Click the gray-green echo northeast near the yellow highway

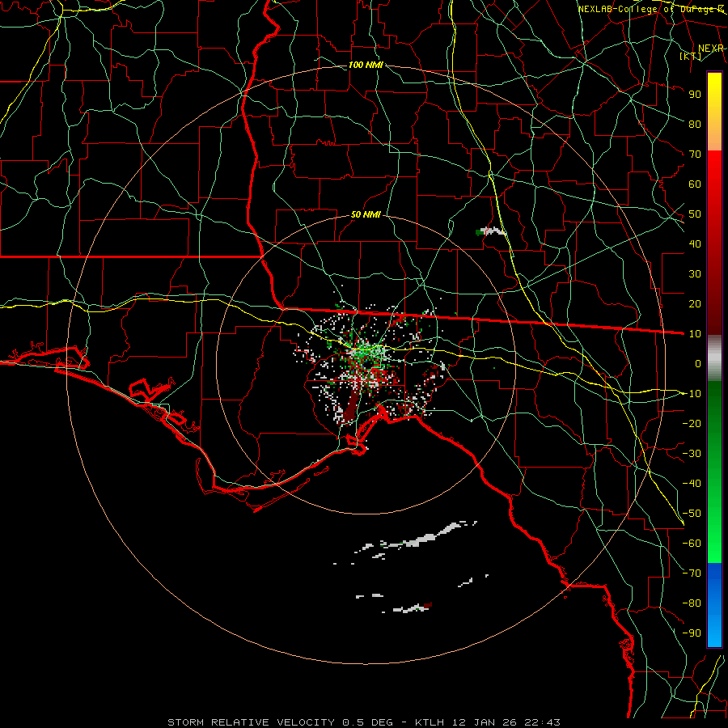(490, 231)
